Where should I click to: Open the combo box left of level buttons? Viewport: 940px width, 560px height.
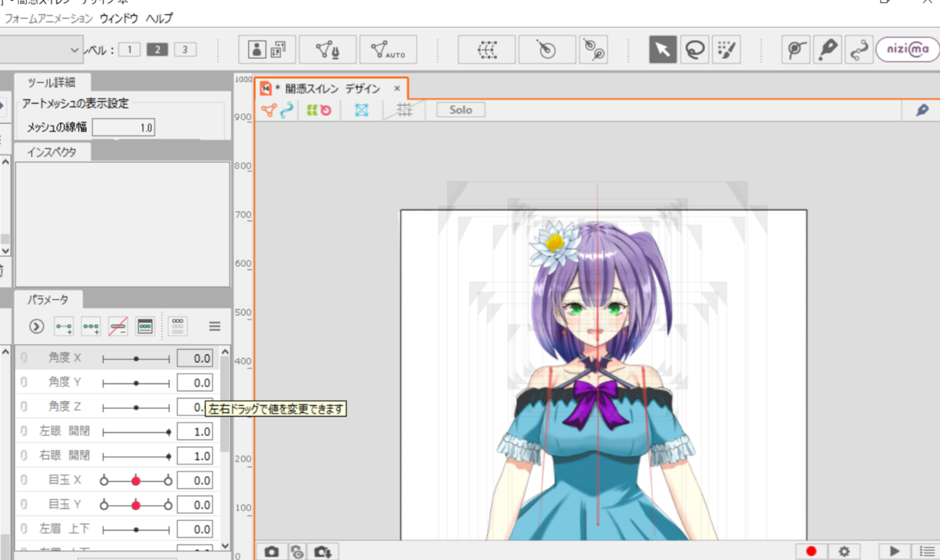[42, 49]
